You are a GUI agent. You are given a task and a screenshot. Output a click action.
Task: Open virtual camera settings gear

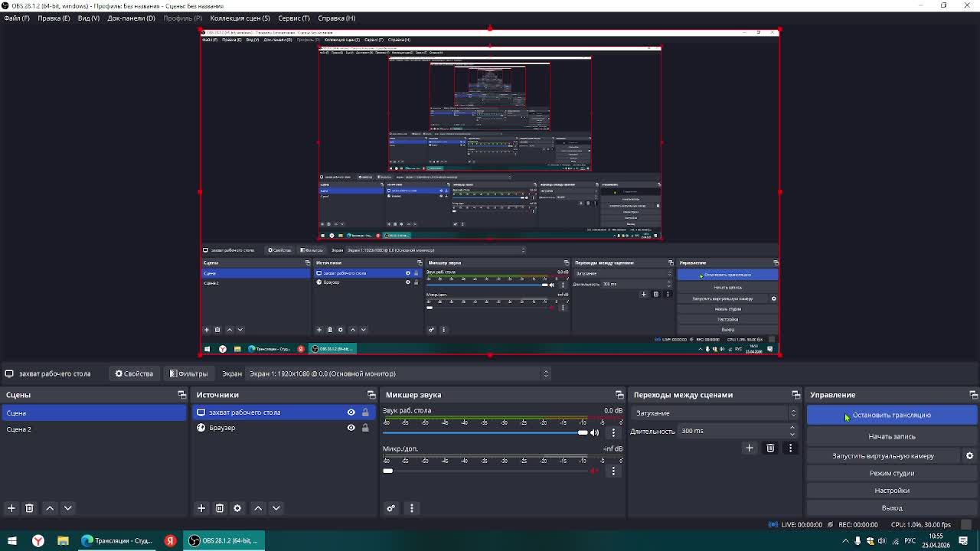[969, 456]
